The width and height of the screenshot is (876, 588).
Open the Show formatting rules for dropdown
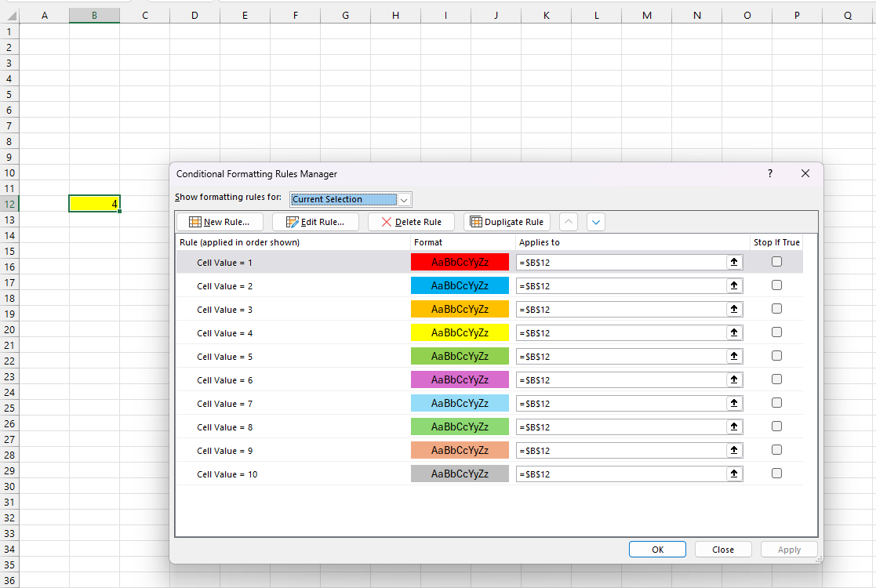tap(404, 199)
